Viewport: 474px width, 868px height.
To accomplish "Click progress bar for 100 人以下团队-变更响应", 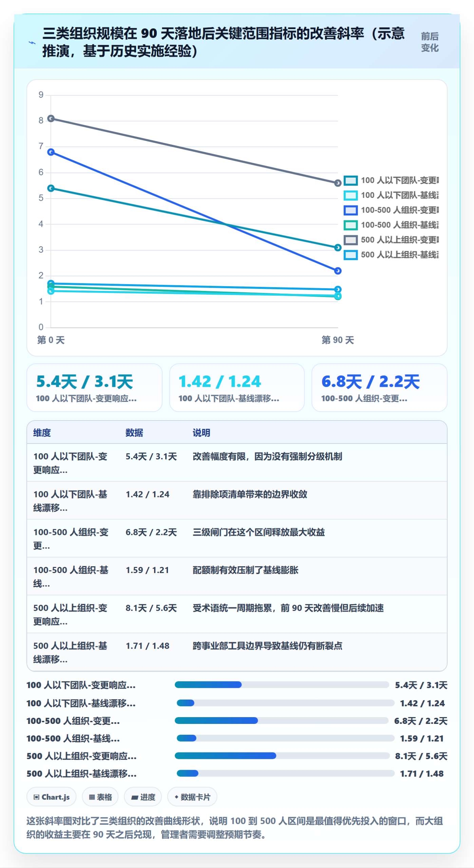I will [282, 685].
